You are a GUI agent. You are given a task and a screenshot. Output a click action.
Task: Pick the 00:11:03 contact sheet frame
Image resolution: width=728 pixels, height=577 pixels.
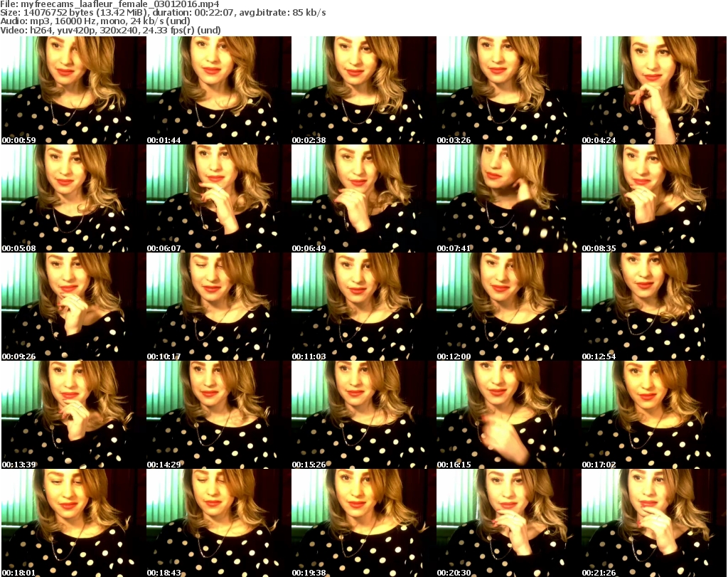pyautogui.click(x=364, y=307)
